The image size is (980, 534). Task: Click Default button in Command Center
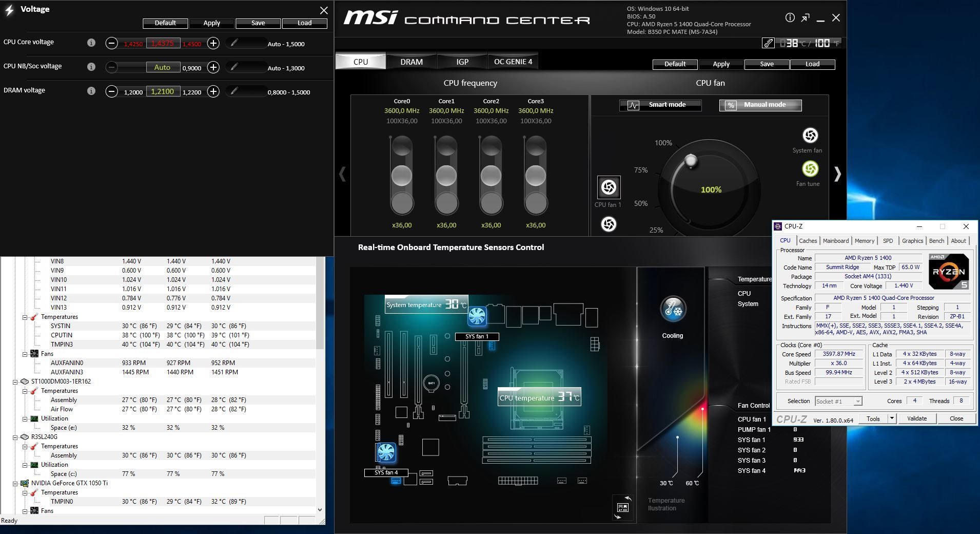[675, 64]
